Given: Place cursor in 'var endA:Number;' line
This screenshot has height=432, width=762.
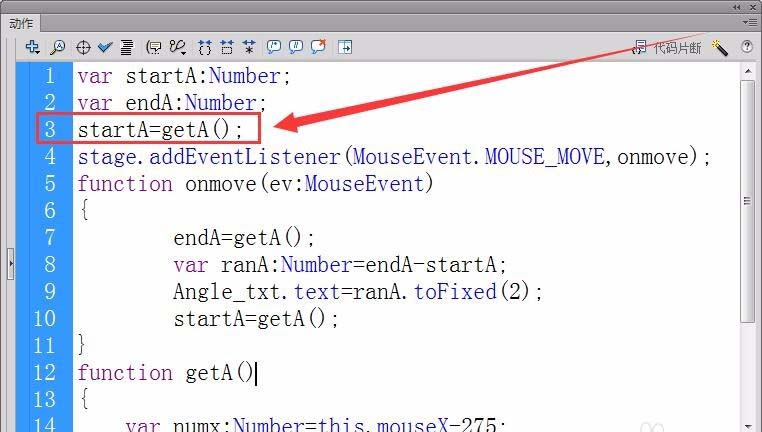Looking at the screenshot, I should [x=172, y=103].
